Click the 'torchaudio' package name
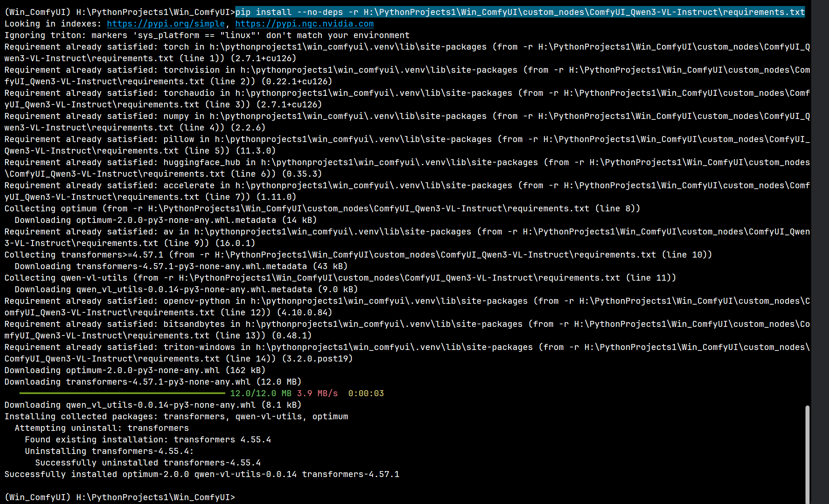This screenshot has width=829, height=504. tap(189, 93)
